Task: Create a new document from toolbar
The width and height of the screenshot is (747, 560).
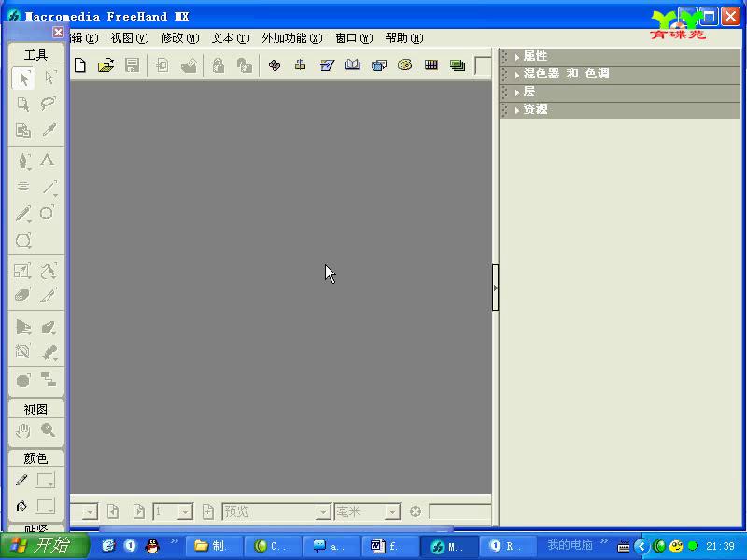Action: tap(80, 65)
